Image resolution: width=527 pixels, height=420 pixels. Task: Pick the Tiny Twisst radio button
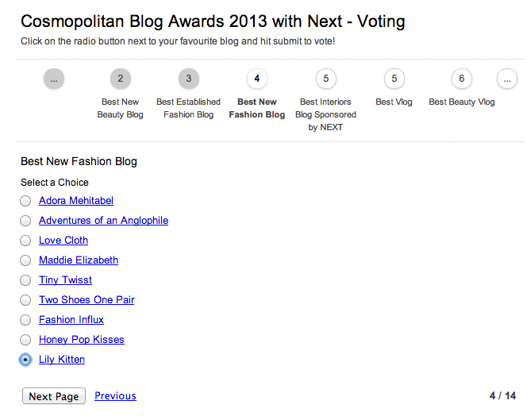click(26, 280)
